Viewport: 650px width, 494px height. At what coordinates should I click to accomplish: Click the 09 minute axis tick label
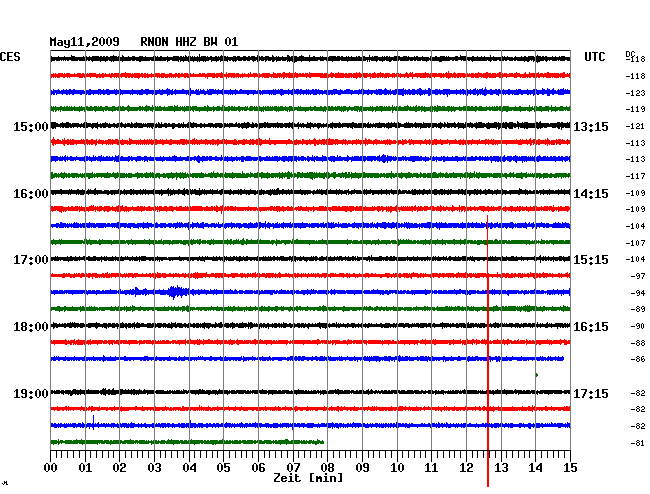pos(362,467)
